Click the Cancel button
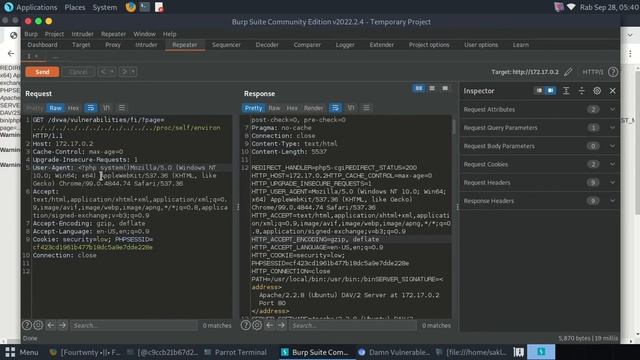The width and height of the screenshot is (640, 360). pyautogui.click(x=78, y=72)
